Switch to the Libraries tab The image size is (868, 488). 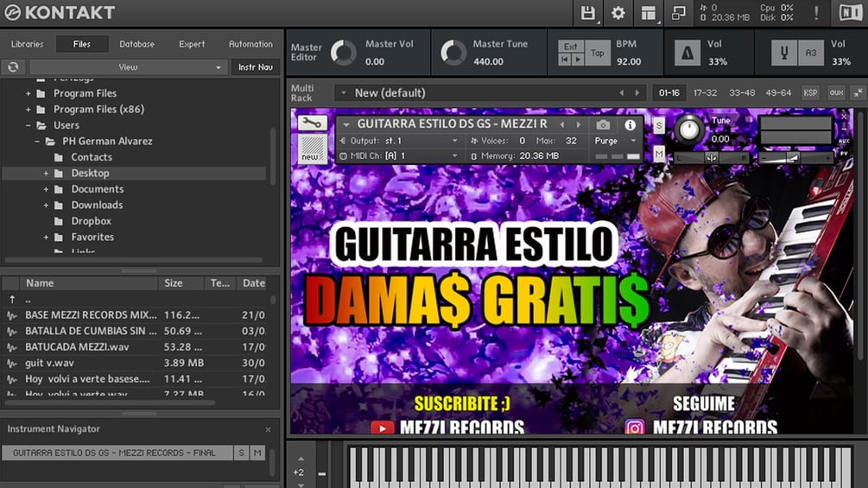(27, 44)
